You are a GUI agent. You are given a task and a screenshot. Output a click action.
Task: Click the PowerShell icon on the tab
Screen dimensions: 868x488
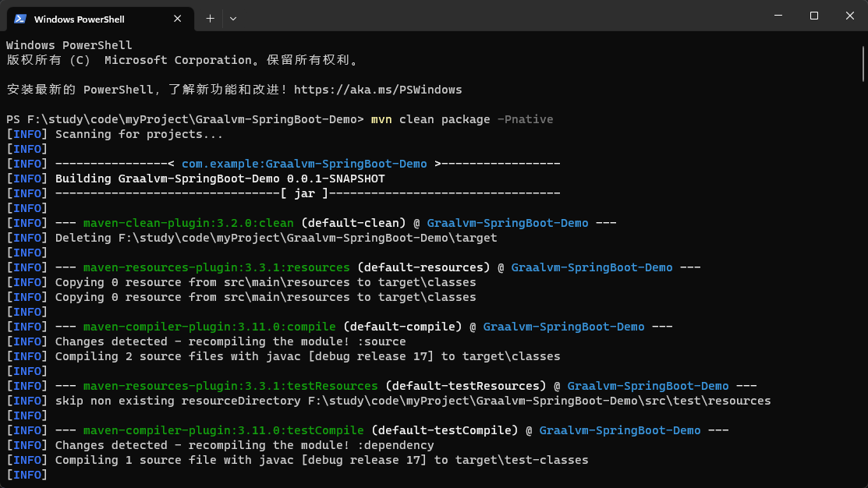[20, 19]
